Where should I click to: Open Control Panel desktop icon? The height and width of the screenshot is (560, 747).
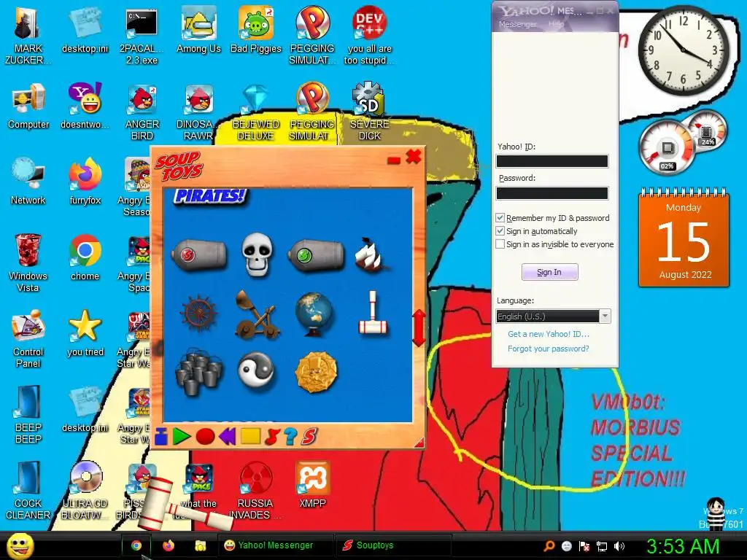(x=28, y=339)
